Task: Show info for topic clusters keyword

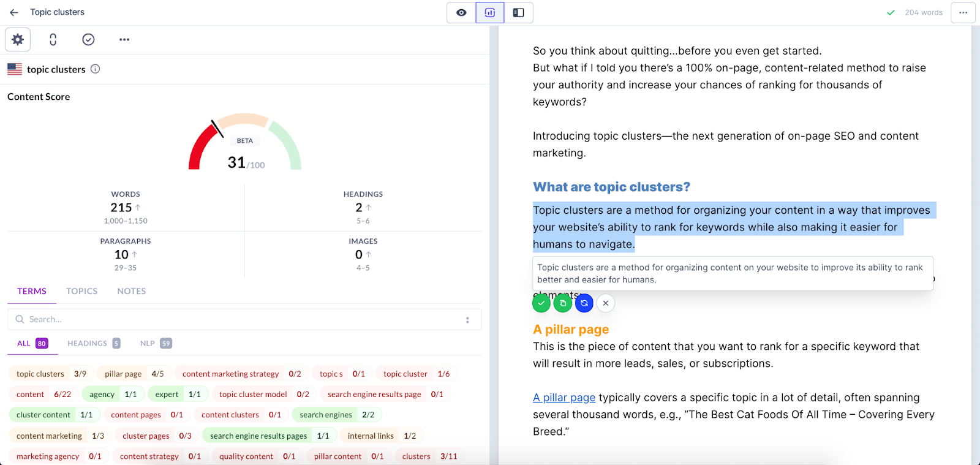Action: pos(96,69)
